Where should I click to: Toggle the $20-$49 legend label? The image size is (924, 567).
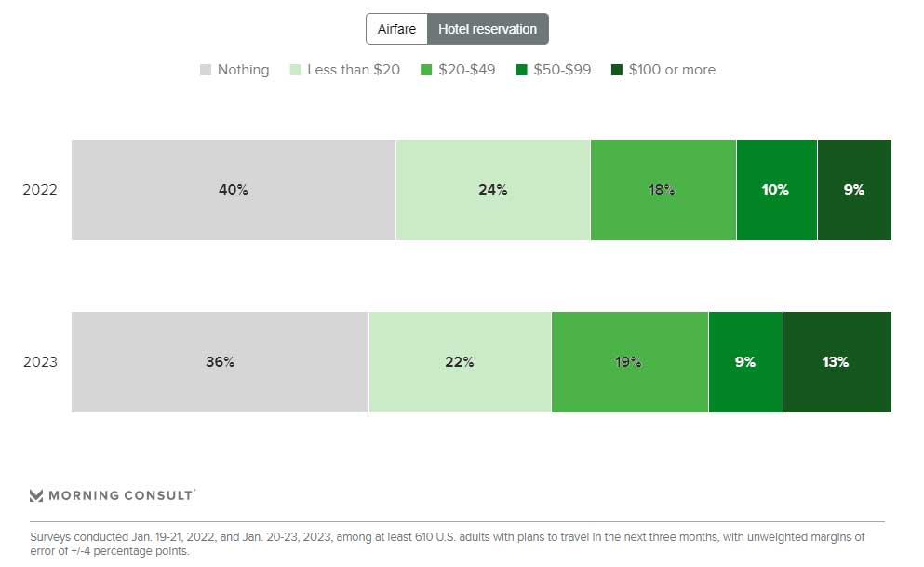(464, 70)
